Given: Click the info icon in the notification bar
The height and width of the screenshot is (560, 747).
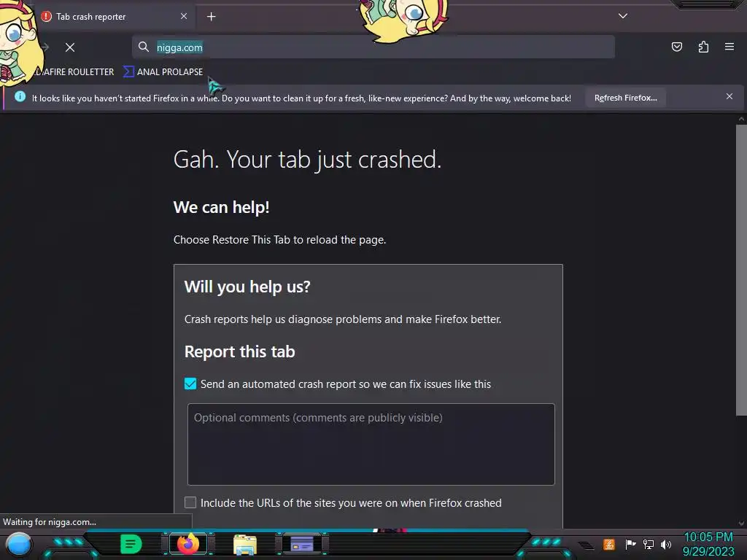Looking at the screenshot, I should tap(20, 97).
